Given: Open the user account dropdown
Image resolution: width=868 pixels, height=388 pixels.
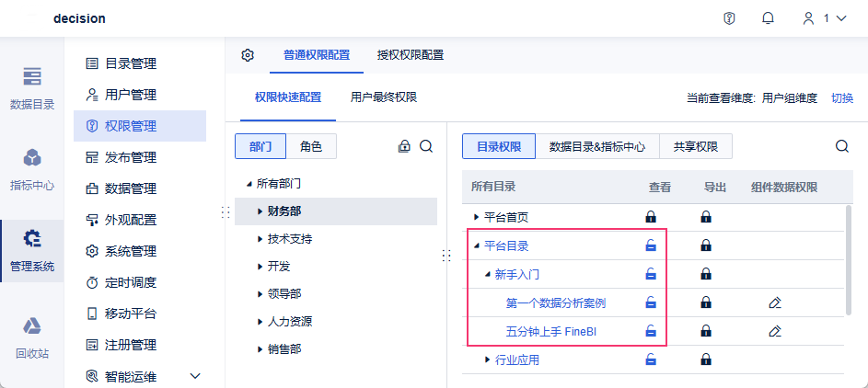Looking at the screenshot, I should [824, 18].
